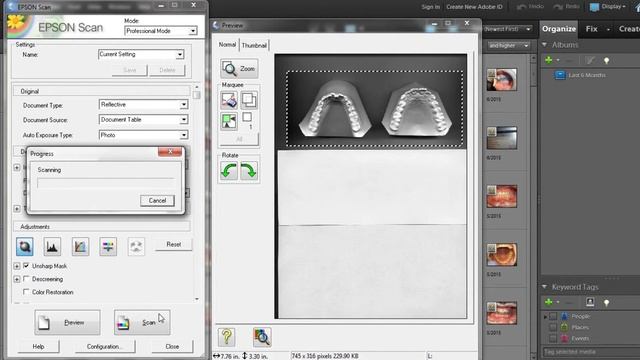Toggle the Unsharp Mask checkbox
The width and height of the screenshot is (640, 360).
point(27,266)
